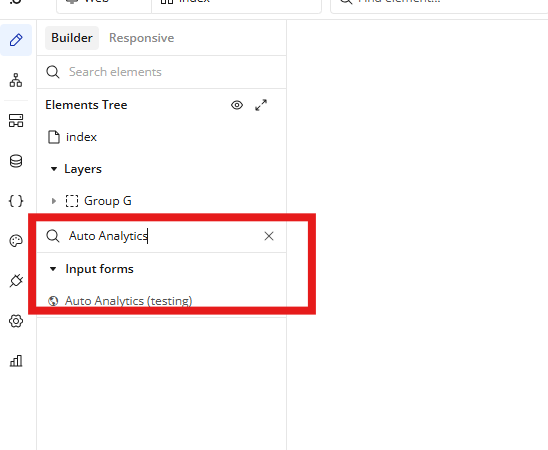Expand the Elements Tree with arrows icon
This screenshot has height=450, width=548.
coord(261,105)
